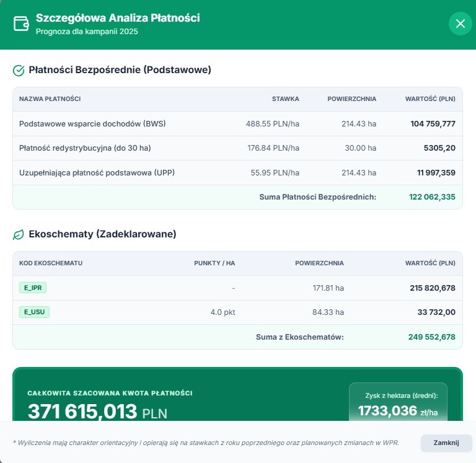Click the Zysk z hektara average card
Screen dimensions: 476x463
click(x=398, y=403)
